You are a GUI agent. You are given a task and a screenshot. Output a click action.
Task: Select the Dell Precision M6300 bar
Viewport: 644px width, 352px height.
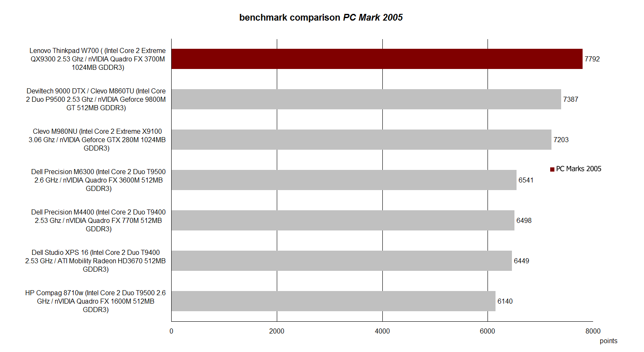(x=344, y=180)
